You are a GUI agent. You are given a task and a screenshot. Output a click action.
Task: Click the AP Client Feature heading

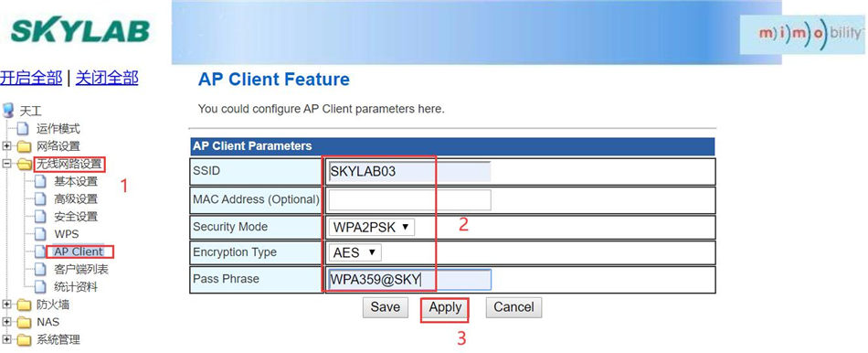(x=274, y=80)
